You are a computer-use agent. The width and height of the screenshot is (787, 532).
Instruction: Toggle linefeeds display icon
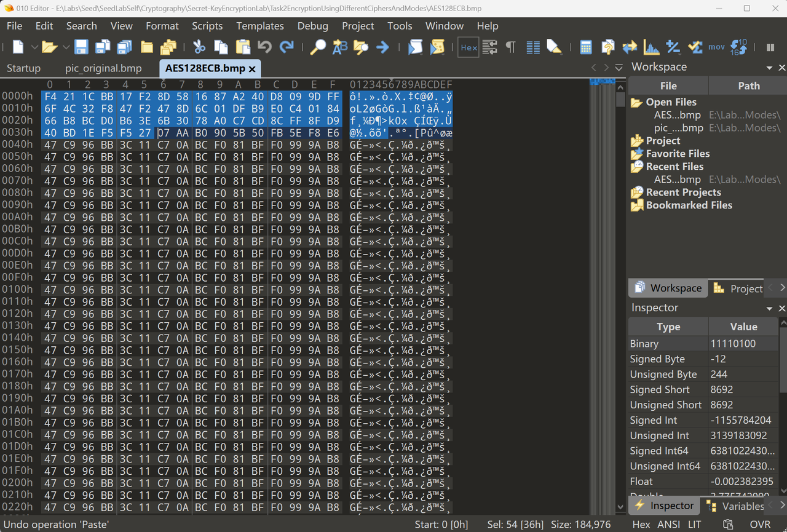point(489,47)
